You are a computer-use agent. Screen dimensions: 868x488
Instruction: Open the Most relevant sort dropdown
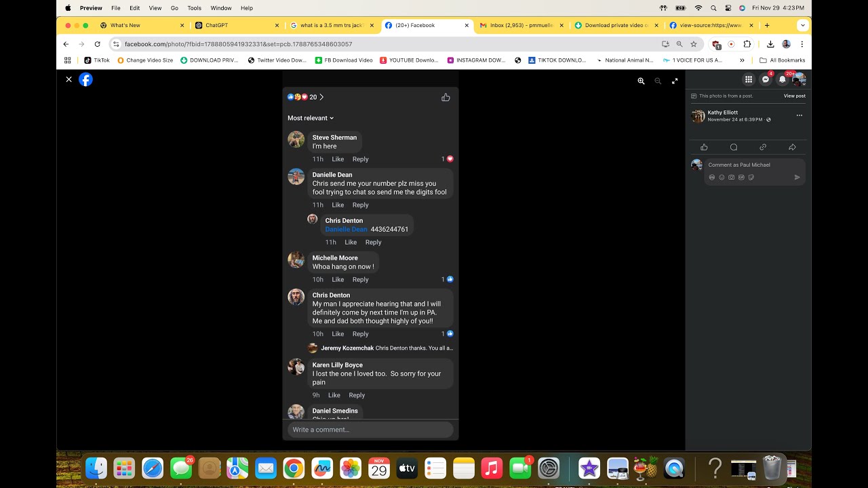pos(311,118)
